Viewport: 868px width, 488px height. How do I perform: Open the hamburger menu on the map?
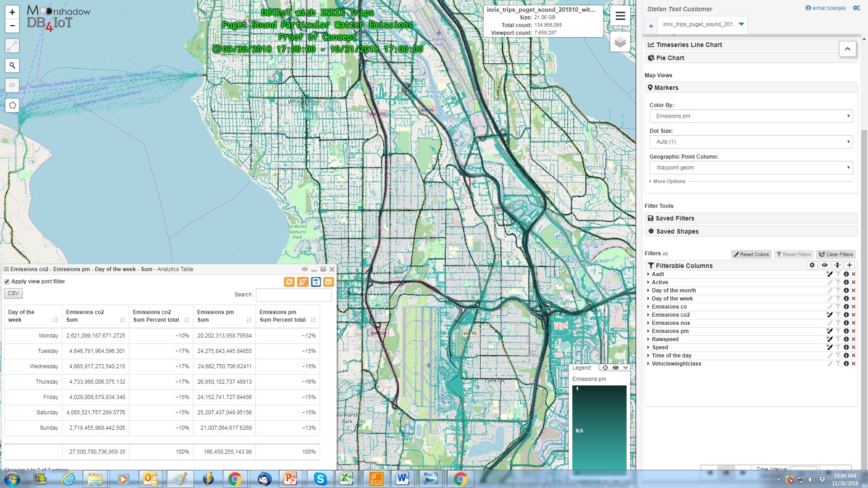coord(620,16)
